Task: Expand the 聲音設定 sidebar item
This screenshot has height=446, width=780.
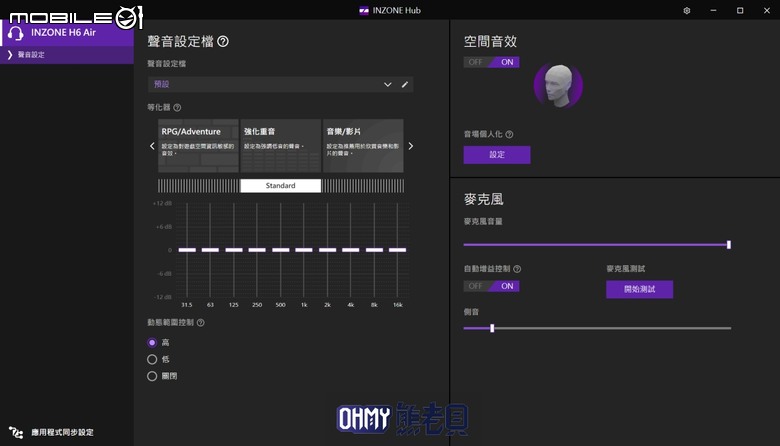Action: coord(67,55)
